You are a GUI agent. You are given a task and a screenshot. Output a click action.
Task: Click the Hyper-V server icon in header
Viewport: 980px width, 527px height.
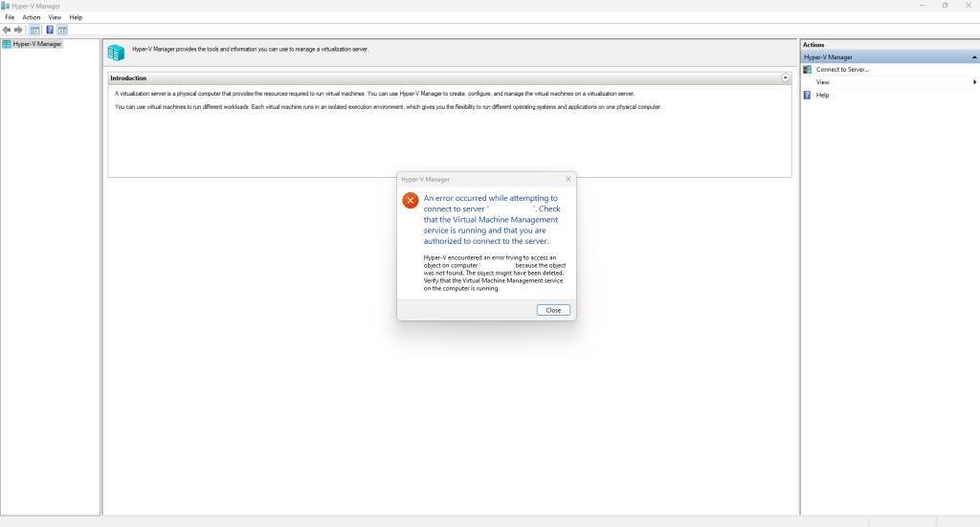pyautogui.click(x=116, y=53)
